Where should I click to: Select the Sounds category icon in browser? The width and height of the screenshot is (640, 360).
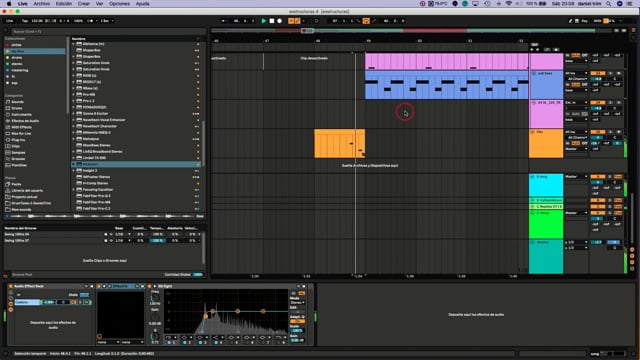(8, 102)
